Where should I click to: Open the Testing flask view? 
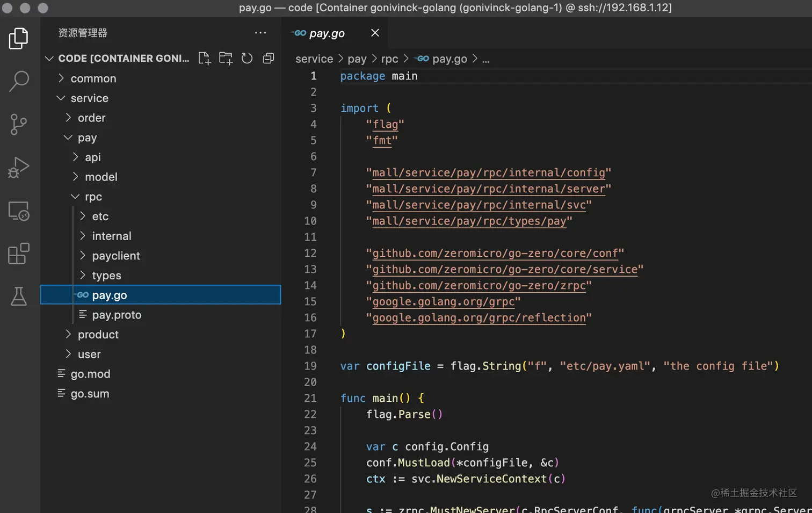click(19, 296)
